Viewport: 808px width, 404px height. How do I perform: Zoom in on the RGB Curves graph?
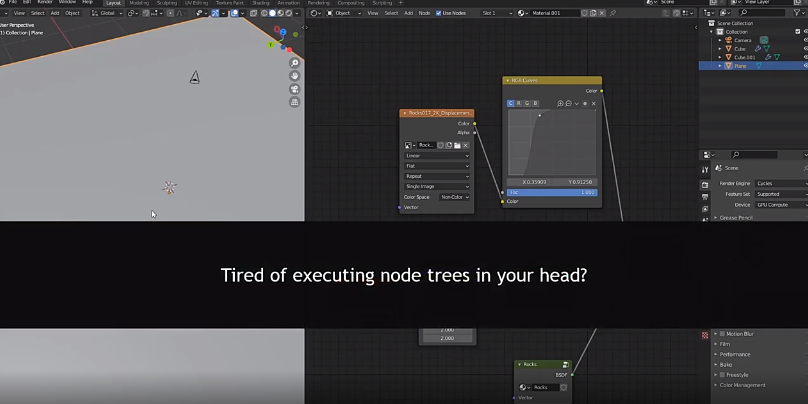click(561, 103)
